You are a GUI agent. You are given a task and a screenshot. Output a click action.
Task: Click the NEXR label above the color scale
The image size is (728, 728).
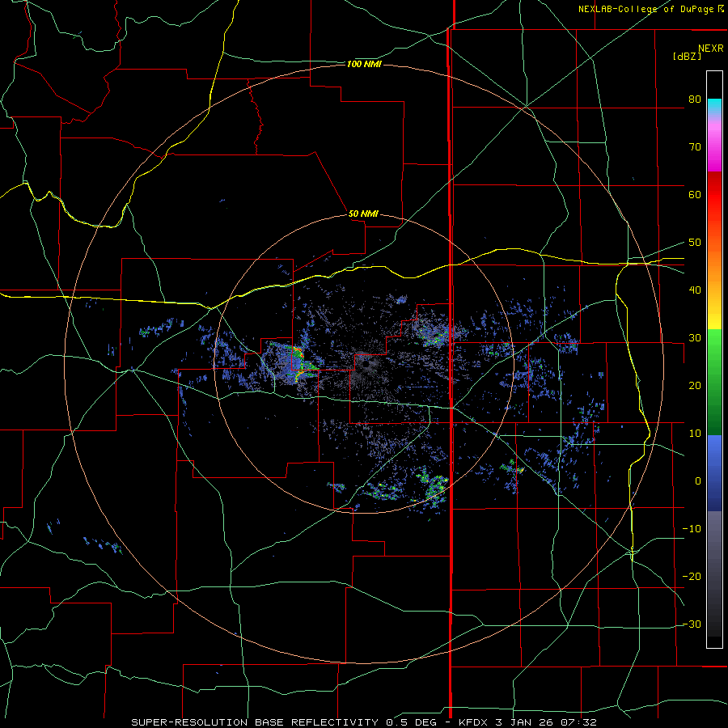pyautogui.click(x=711, y=49)
